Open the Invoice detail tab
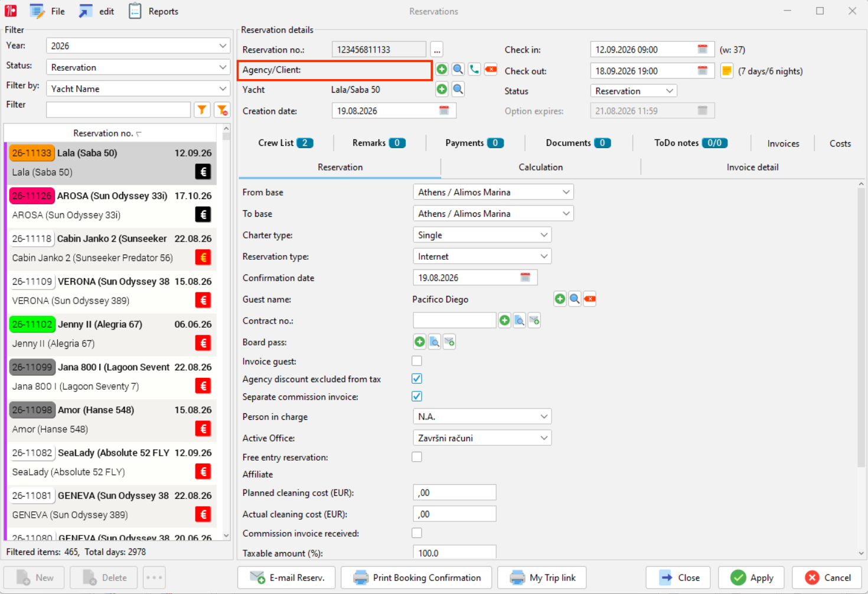Image resolution: width=868 pixels, height=594 pixels. [752, 167]
